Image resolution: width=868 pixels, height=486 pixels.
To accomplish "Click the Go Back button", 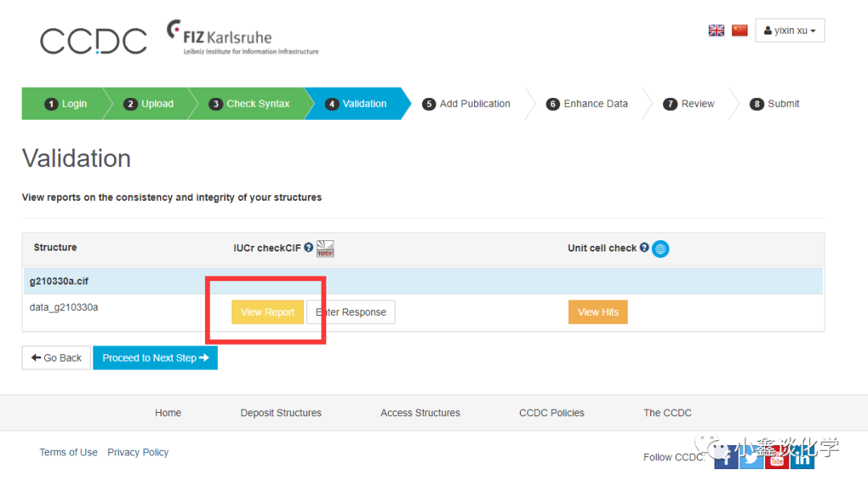I will pos(56,358).
